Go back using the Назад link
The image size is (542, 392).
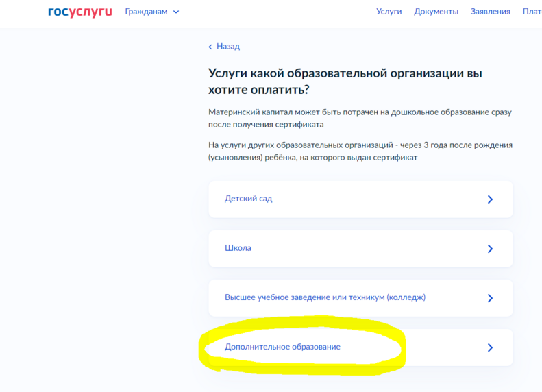tap(227, 47)
